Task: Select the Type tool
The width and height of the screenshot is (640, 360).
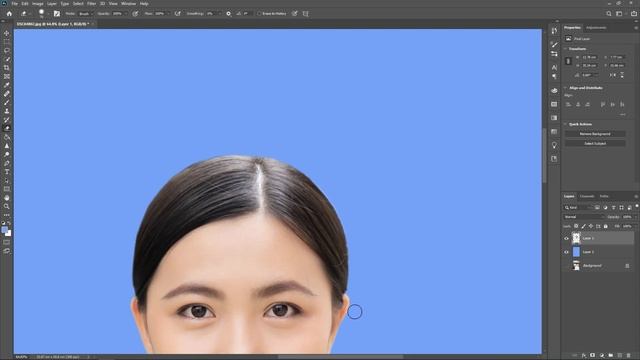Action: coord(7,172)
